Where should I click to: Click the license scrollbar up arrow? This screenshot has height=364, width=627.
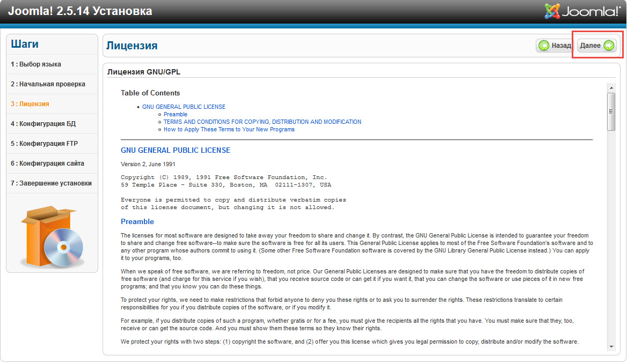click(611, 88)
